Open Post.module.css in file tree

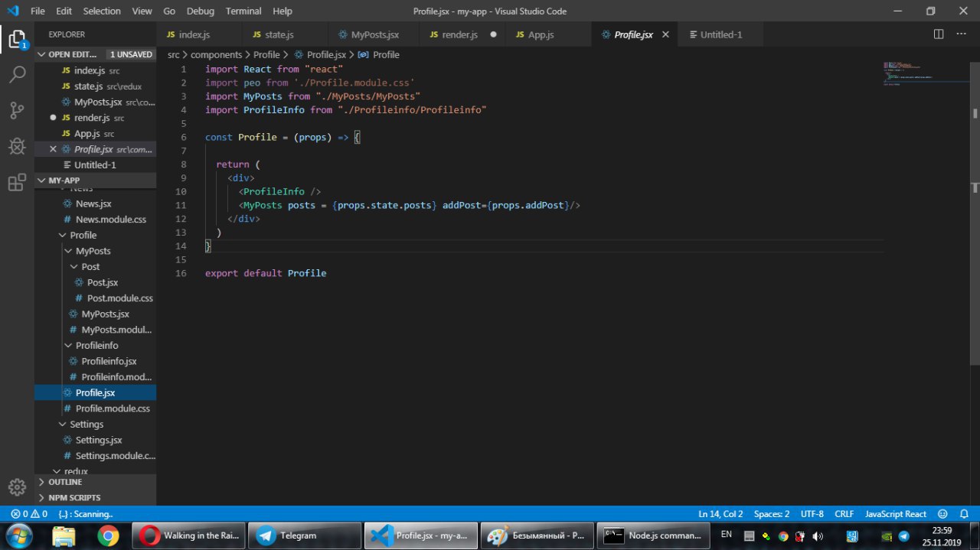point(119,298)
